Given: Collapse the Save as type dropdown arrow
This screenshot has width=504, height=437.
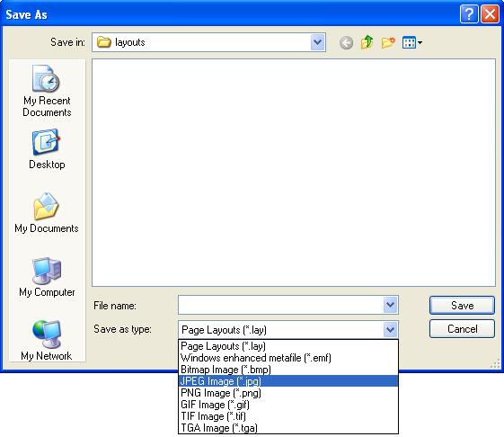Looking at the screenshot, I should [390, 329].
